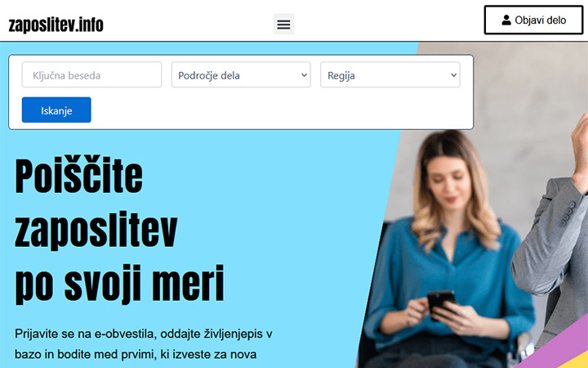Click the Področje dela chevron arrow
The image size is (588, 368).
tap(304, 75)
